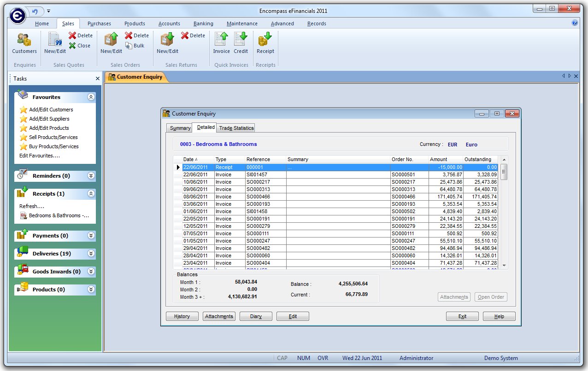The height and width of the screenshot is (371, 588).
Task: Close the sales quote
Action: click(x=80, y=46)
